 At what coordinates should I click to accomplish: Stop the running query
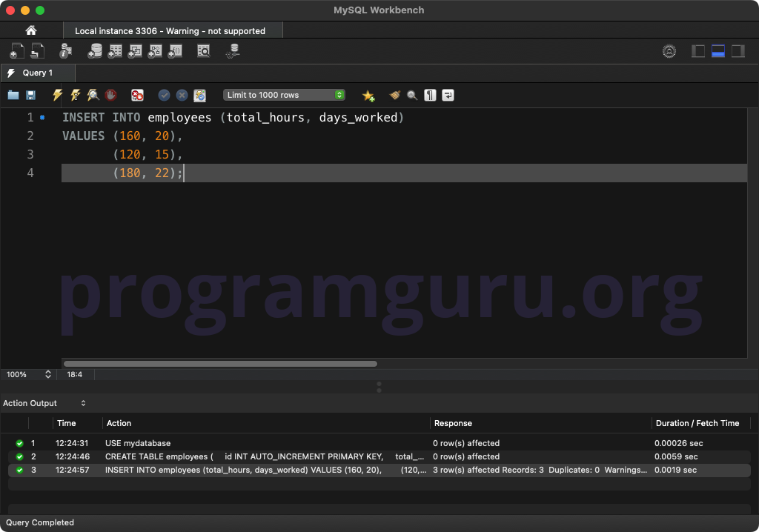click(x=111, y=95)
